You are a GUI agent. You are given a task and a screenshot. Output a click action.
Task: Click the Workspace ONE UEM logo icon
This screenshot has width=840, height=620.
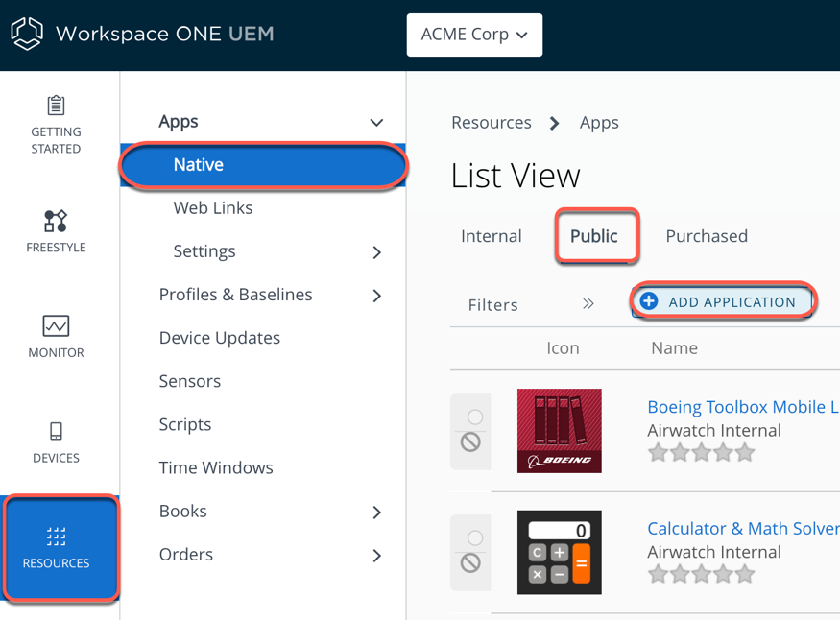click(27, 35)
